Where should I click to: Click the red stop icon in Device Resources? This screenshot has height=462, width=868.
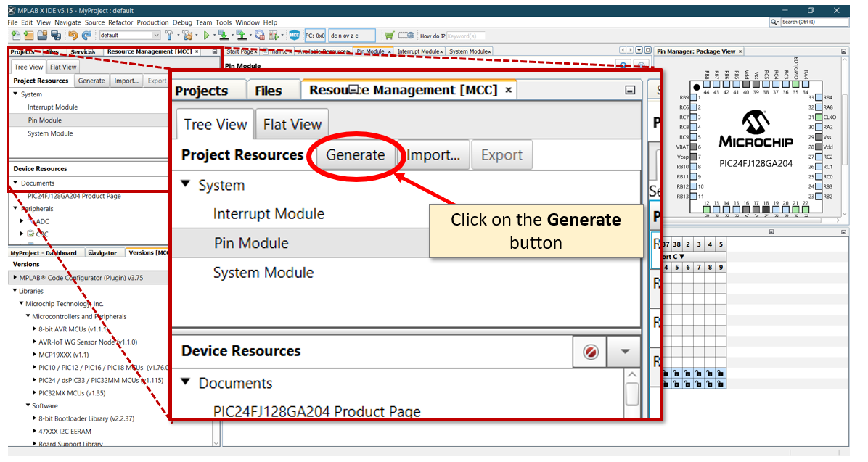[591, 352]
